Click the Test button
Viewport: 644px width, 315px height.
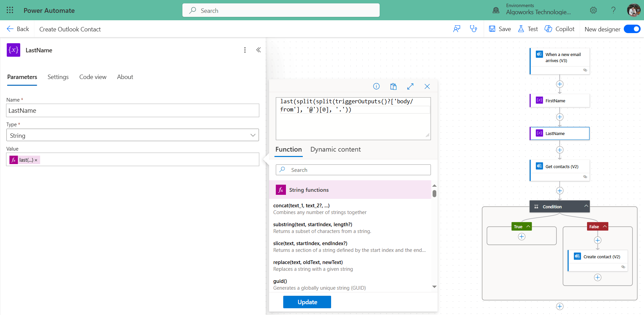coord(528,29)
